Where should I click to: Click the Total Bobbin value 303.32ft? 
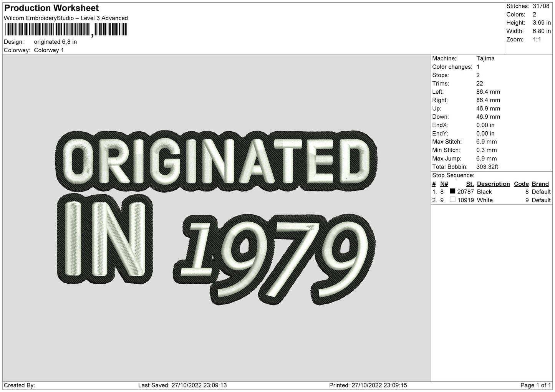[487, 167]
